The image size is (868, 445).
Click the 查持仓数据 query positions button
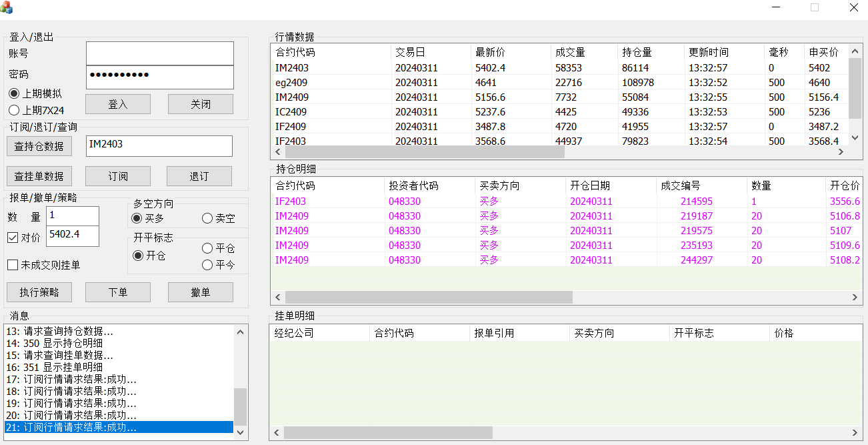39,146
